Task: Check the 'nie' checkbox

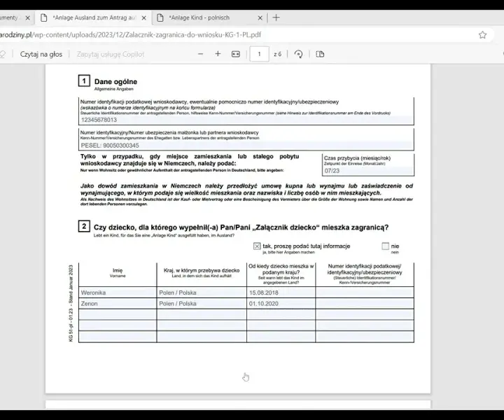Action: 386,246
